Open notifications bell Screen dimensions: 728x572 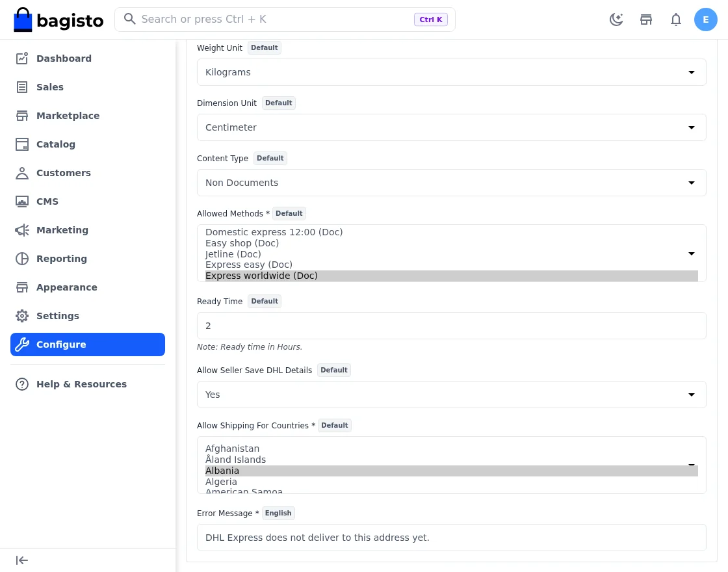coord(675,19)
